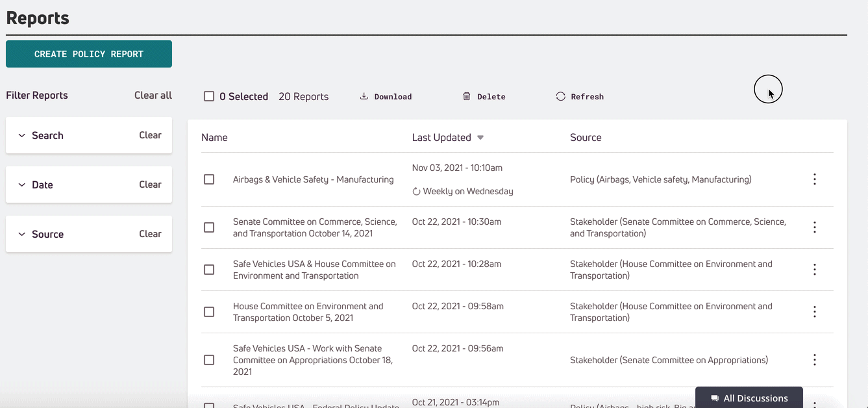Click Nov 03, 2021 - 10:10am date
The image size is (868, 408).
click(457, 168)
